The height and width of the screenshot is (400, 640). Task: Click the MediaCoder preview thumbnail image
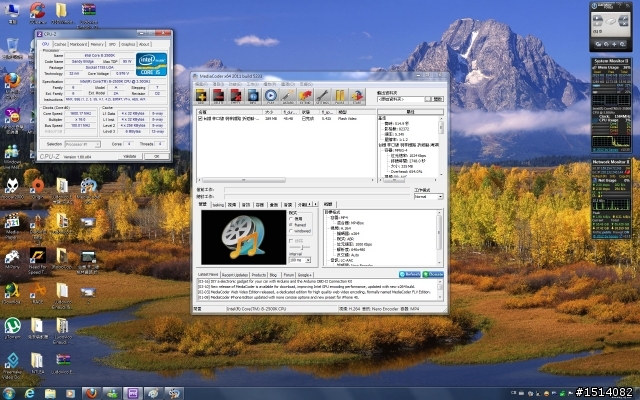[244, 237]
